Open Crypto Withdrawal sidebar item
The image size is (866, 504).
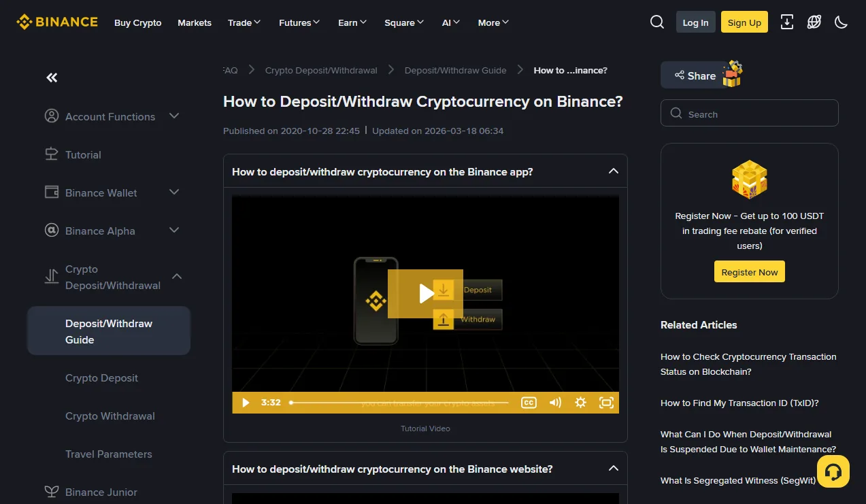tap(109, 416)
